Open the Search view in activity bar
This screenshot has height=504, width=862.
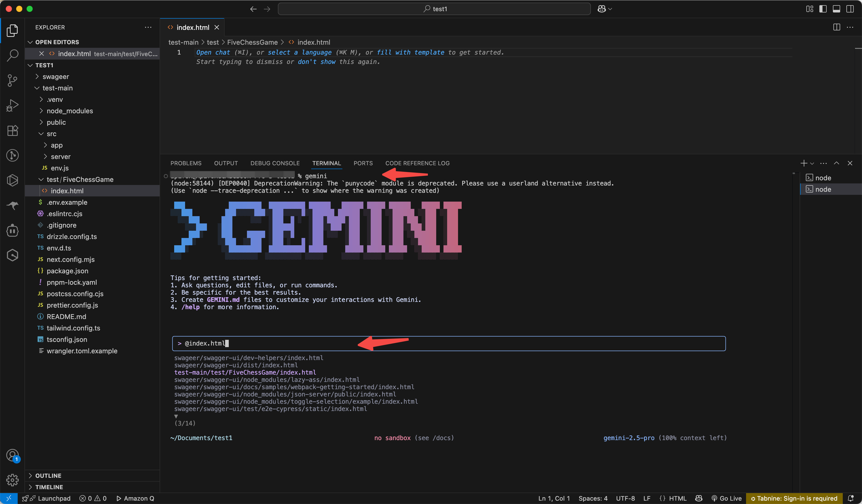(x=12, y=55)
